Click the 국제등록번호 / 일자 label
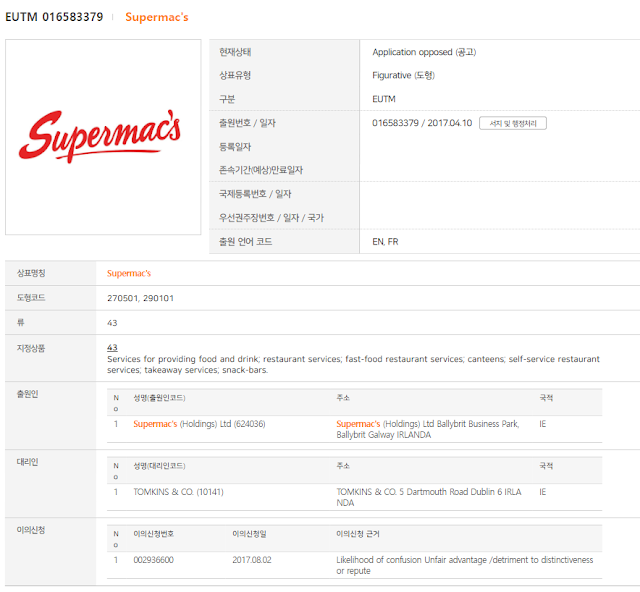Viewport: 640px width, 592px height. tap(255, 194)
